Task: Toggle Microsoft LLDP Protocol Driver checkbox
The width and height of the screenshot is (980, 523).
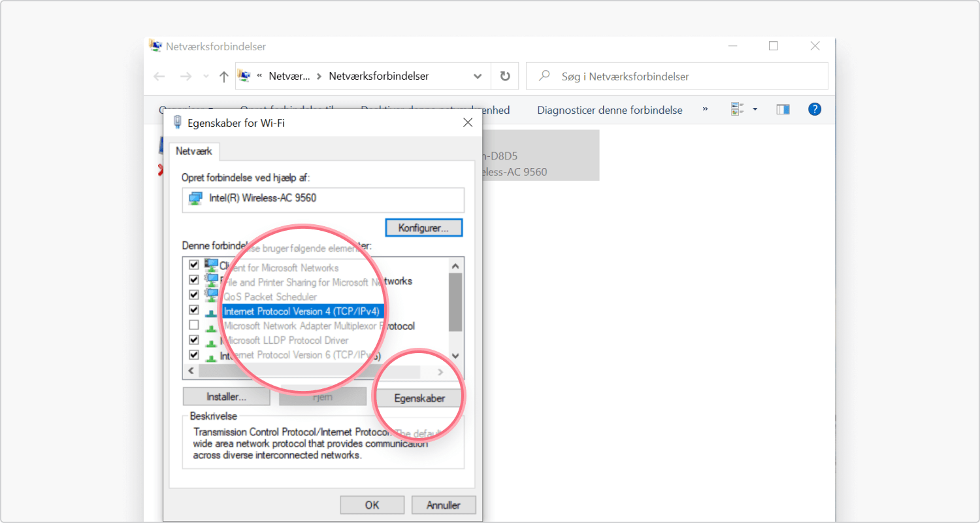Action: (x=193, y=340)
